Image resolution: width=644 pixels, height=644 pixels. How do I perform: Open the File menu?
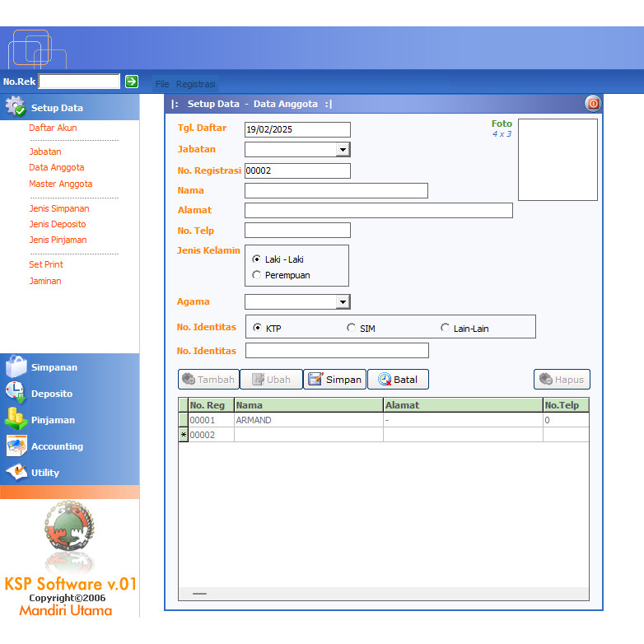[162, 84]
